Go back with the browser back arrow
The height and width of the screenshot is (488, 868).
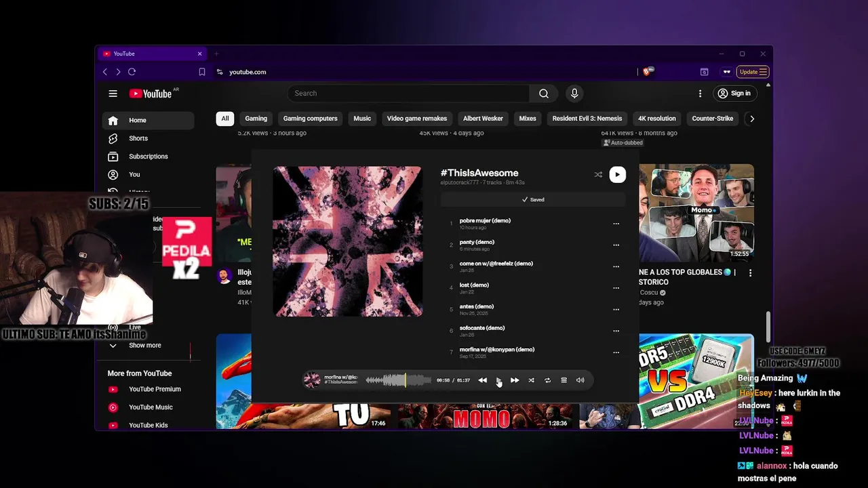(104, 72)
